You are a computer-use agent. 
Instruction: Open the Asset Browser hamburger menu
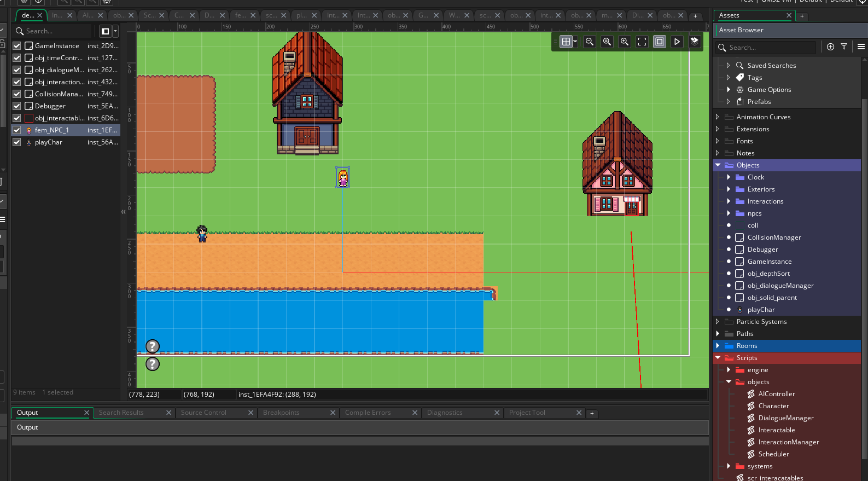[861, 47]
